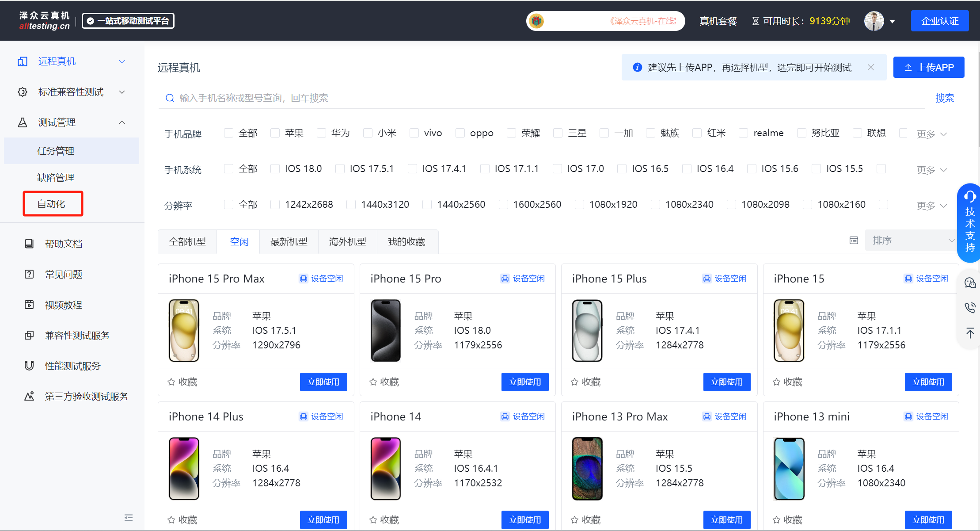This screenshot has width=980, height=531.
Task: Click the 上传APP button
Action: coord(929,67)
